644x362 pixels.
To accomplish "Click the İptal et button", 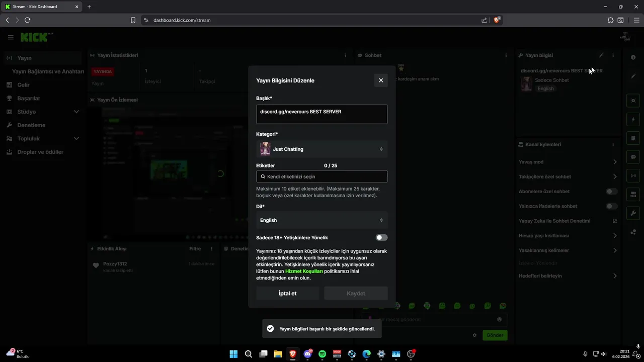I will 287,293.
